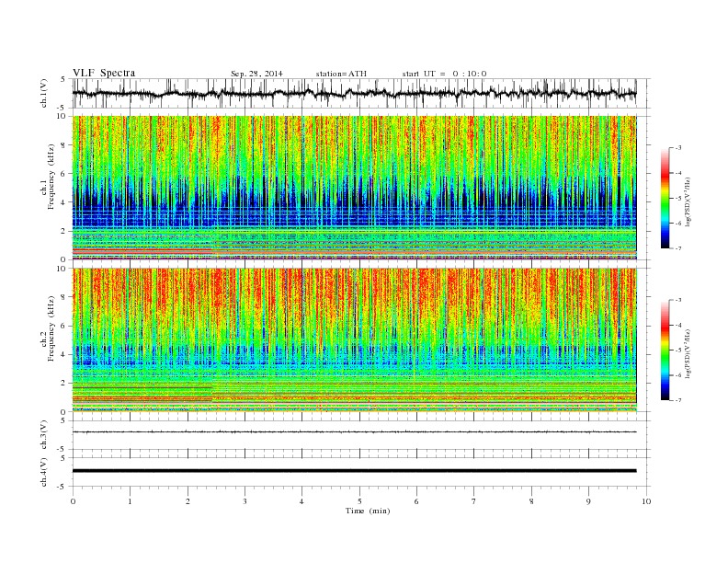The width and height of the screenshot is (728, 563).
Task: Select the time axis tick label '9'
Action: tap(588, 501)
